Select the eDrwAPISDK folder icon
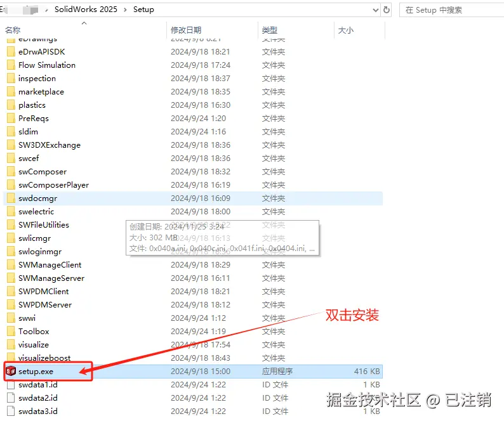Screen dimensions: 504x421 click(x=11, y=52)
